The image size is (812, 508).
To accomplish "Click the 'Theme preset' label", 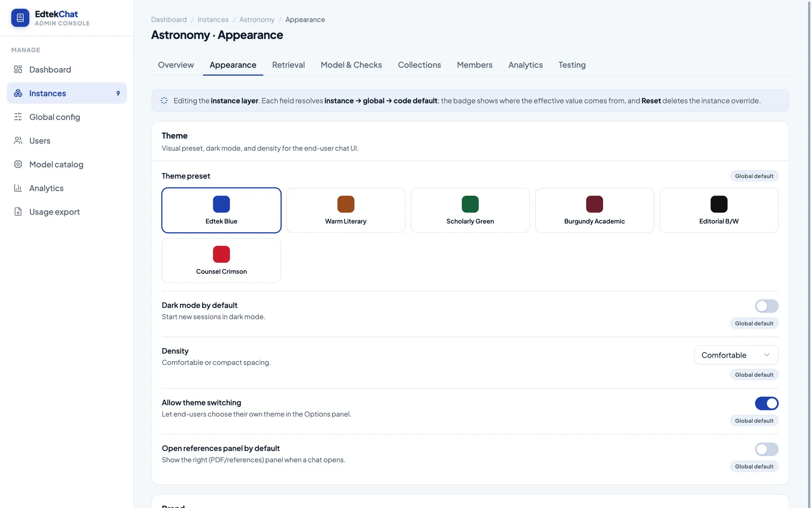I will (x=186, y=176).
